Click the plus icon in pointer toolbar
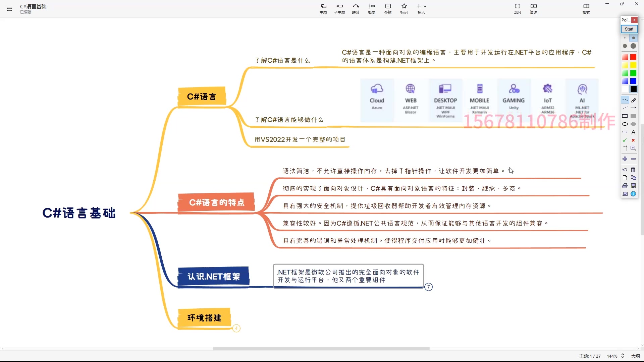Screen dimensions: 644x362 coord(625,159)
